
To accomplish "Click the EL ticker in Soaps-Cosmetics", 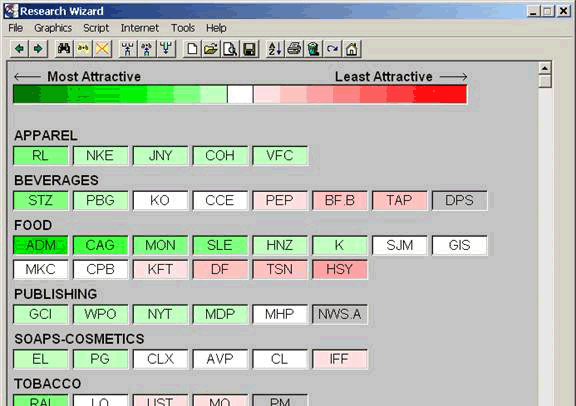I will point(40,359).
